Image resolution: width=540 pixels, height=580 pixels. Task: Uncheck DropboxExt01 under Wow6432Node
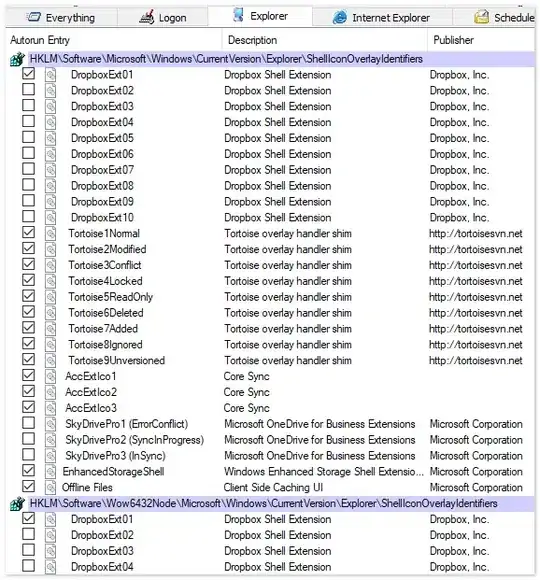[28, 518]
